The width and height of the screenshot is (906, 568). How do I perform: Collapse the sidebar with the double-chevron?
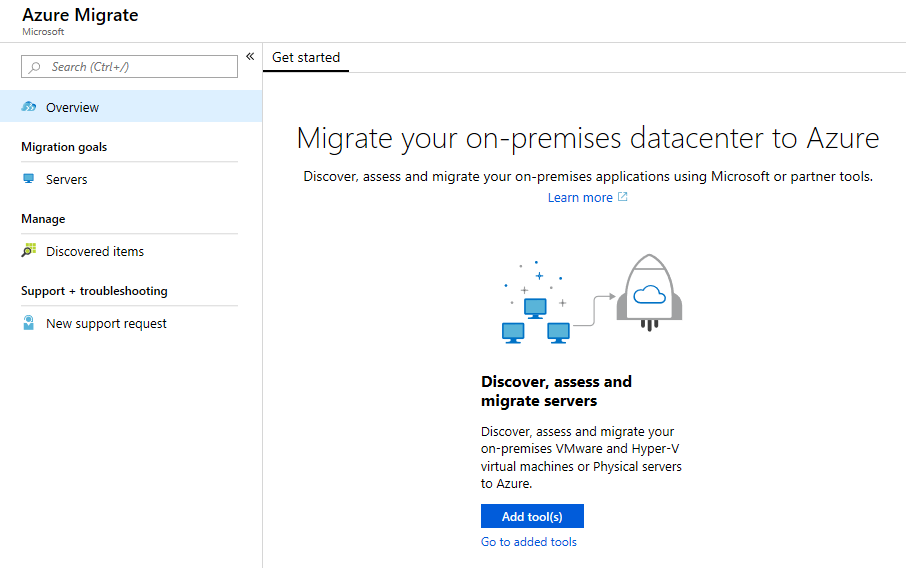(250, 56)
